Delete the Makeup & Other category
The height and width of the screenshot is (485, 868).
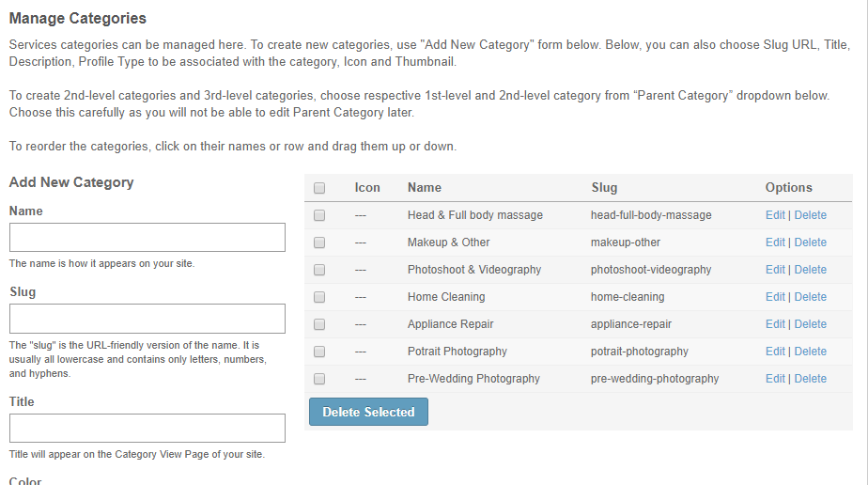pyautogui.click(x=810, y=242)
